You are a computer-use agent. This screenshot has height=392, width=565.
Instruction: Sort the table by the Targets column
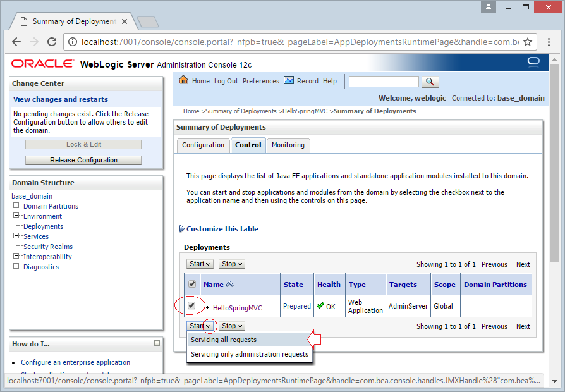pos(403,285)
